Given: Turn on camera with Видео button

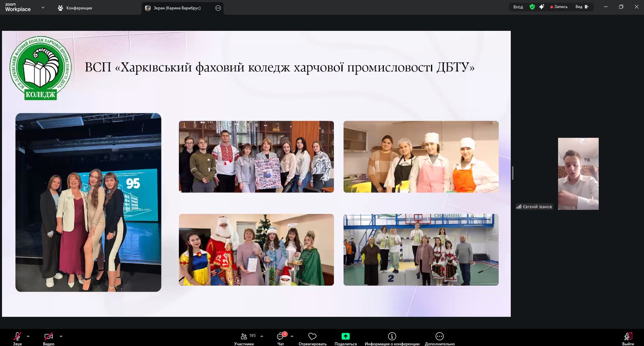Looking at the screenshot, I should (x=48, y=336).
